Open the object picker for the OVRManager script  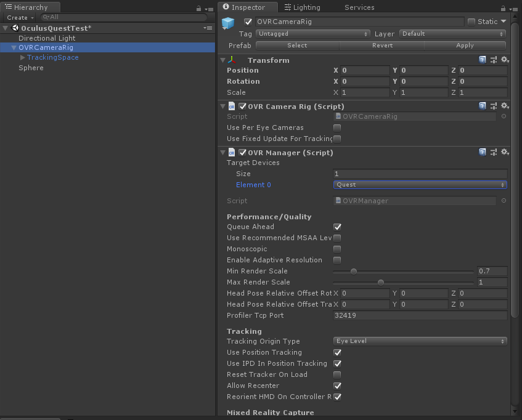point(504,200)
